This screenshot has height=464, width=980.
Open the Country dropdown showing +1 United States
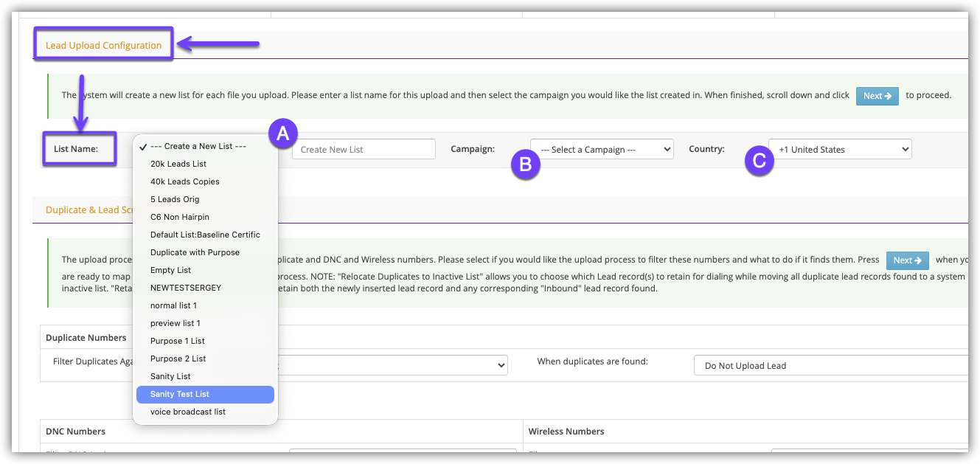pos(840,150)
